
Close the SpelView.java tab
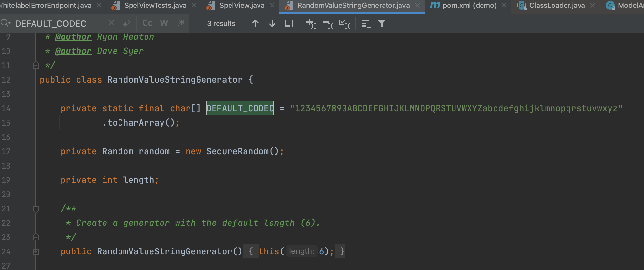point(272,6)
